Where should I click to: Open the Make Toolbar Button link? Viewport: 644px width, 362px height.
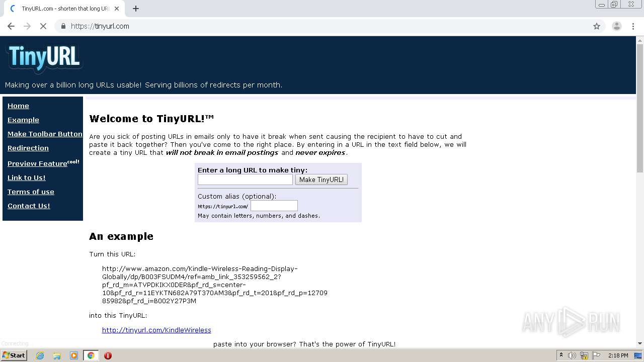tap(45, 134)
